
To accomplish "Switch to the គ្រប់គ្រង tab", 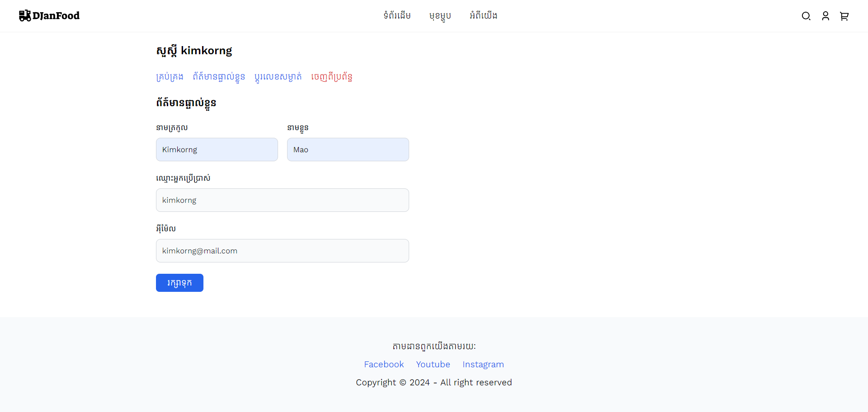I will pyautogui.click(x=170, y=77).
